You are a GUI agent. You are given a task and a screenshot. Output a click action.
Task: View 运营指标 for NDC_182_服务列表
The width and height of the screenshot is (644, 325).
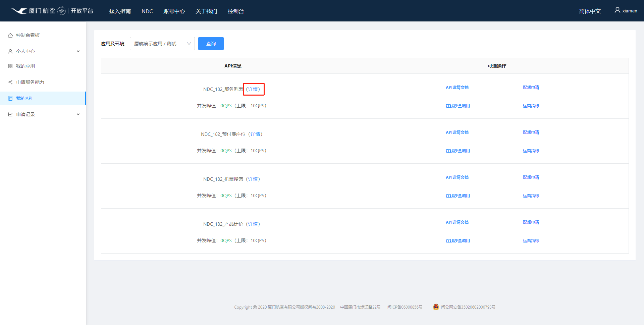coord(531,106)
